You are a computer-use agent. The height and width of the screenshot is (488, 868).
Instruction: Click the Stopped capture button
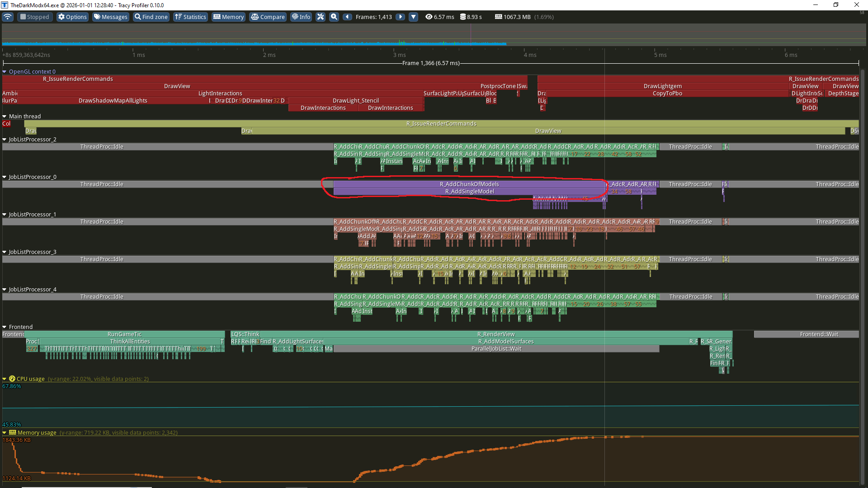tap(34, 17)
